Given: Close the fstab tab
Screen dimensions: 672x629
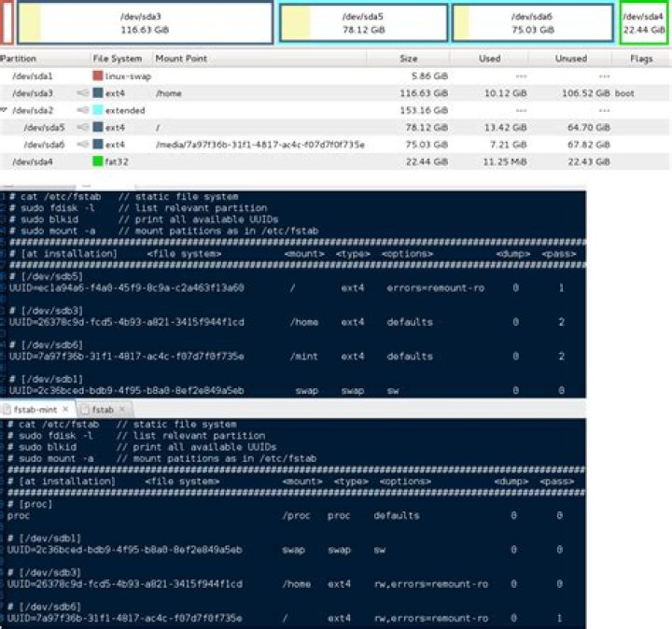Looking at the screenshot, I should click(x=122, y=410).
